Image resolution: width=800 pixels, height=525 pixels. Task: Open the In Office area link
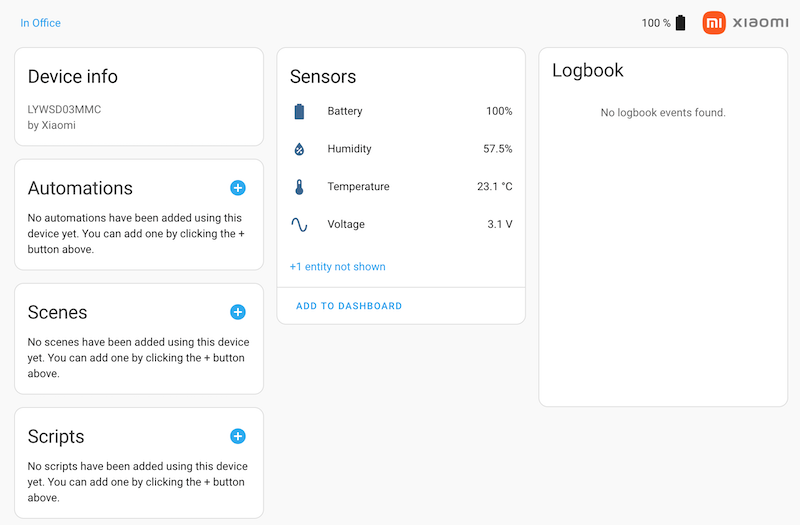coord(40,23)
